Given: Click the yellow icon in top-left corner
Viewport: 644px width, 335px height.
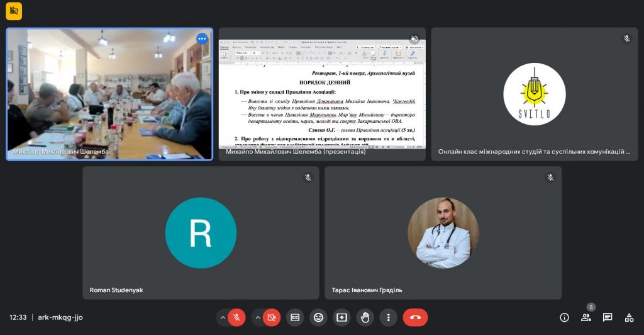Looking at the screenshot, I should tap(14, 11).
